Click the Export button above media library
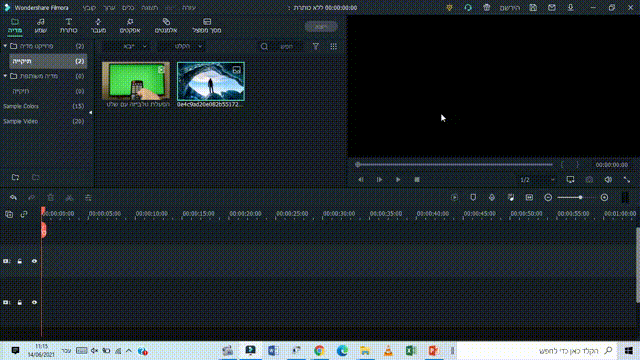 pos(321,27)
